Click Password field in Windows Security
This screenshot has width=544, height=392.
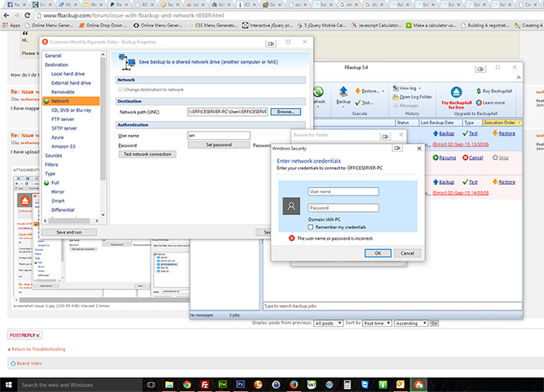tap(343, 208)
